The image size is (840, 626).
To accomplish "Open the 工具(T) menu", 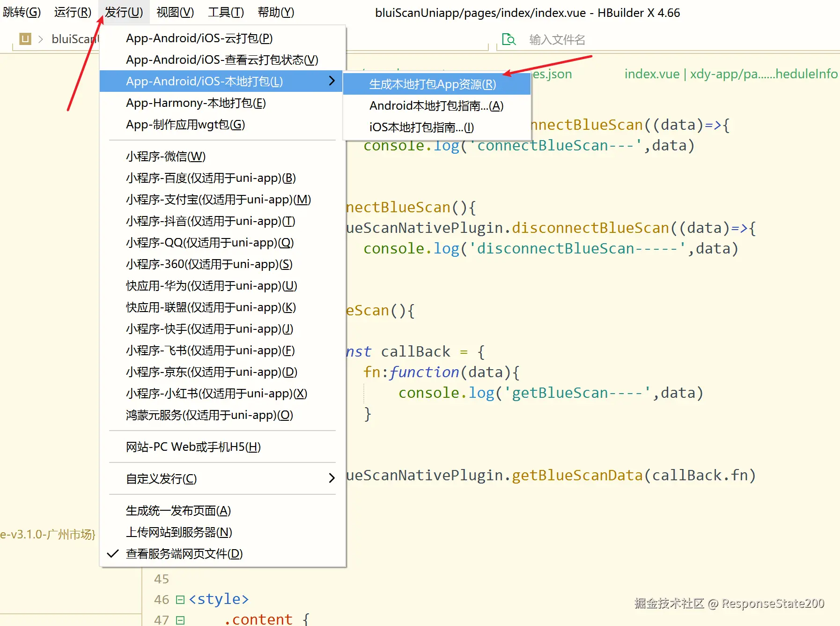I will 226,12.
